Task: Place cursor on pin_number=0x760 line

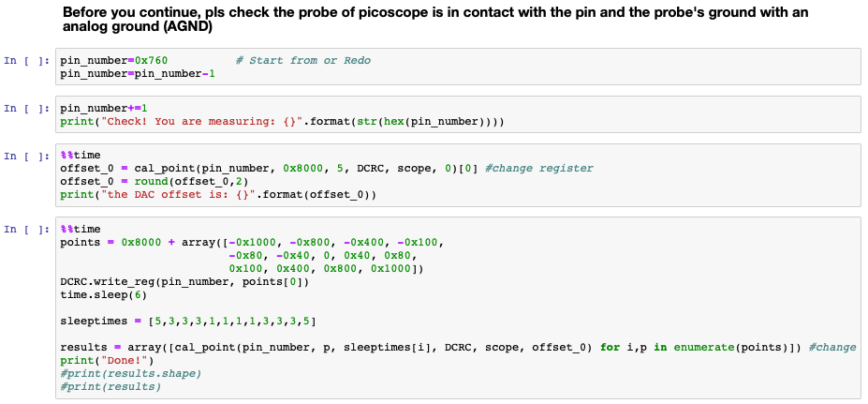Action: pos(113,61)
